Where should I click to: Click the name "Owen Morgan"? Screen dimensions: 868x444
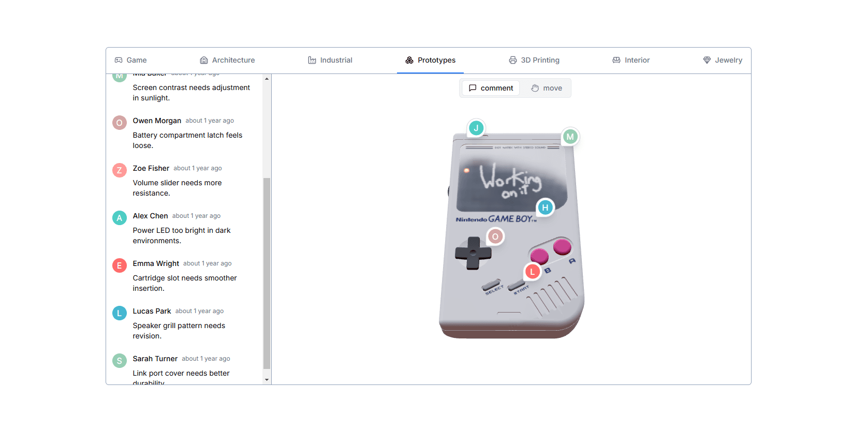pyautogui.click(x=157, y=121)
